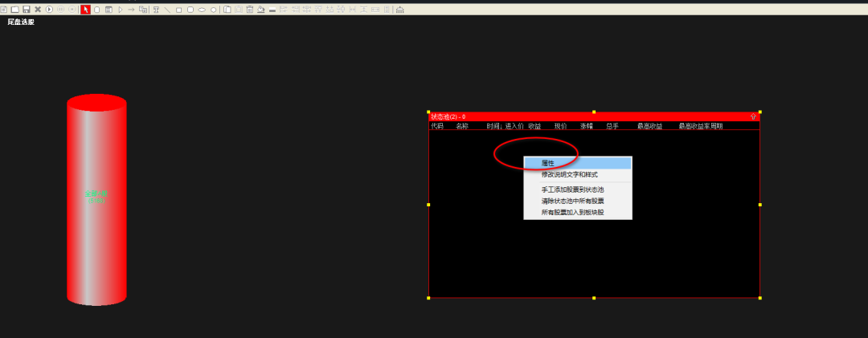Click the linked boxes tool icon
The width and height of the screenshot is (868, 338).
pos(143,10)
